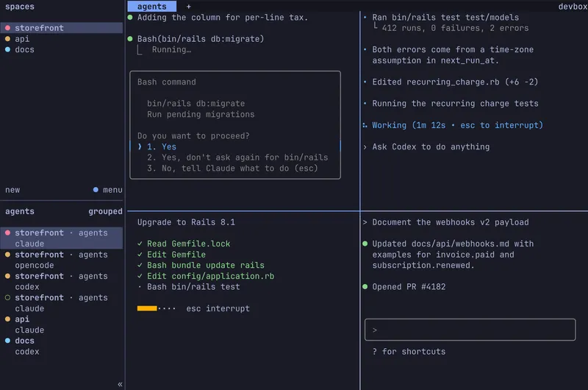The image size is (588, 390).
Task: Collapse the sidebar with double chevron
Action: (x=120, y=384)
